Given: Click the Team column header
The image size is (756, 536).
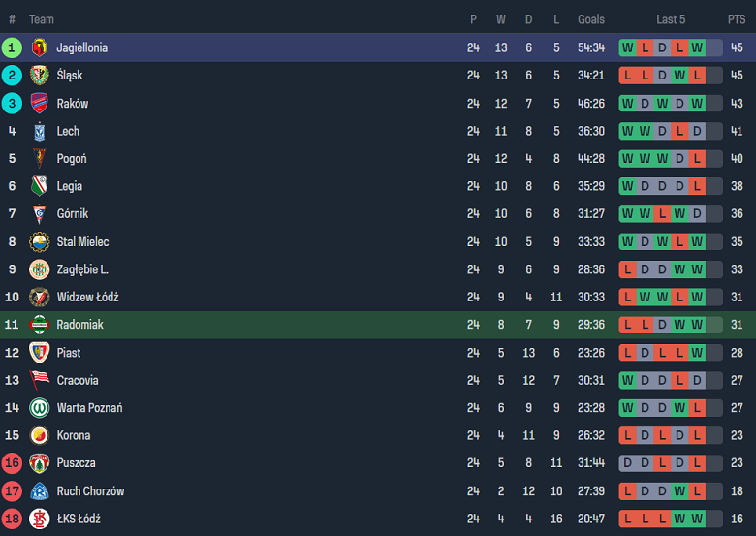Looking at the screenshot, I should point(42,19).
